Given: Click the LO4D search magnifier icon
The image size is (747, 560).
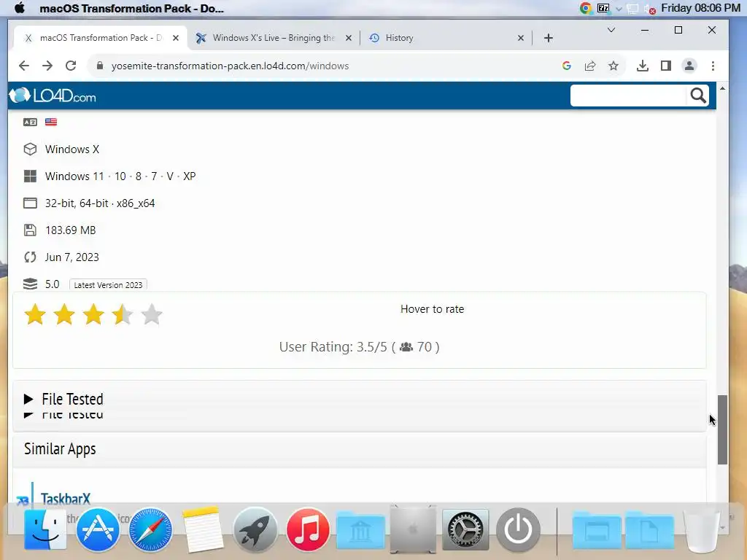Looking at the screenshot, I should coord(698,96).
